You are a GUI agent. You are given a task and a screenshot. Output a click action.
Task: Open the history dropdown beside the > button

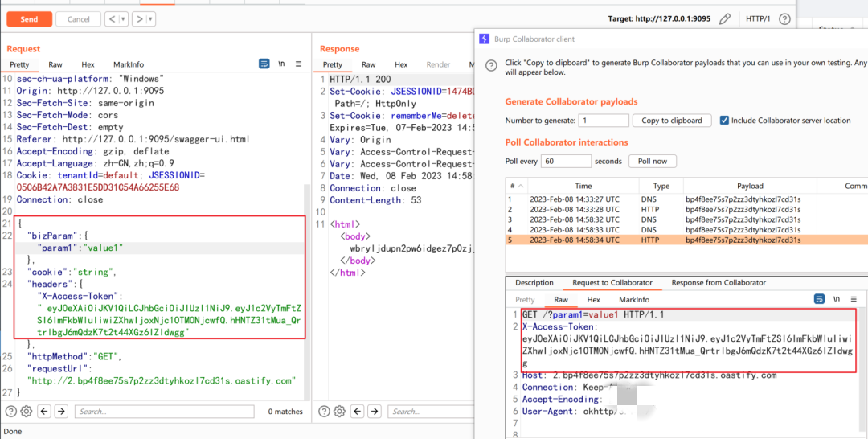tap(150, 18)
